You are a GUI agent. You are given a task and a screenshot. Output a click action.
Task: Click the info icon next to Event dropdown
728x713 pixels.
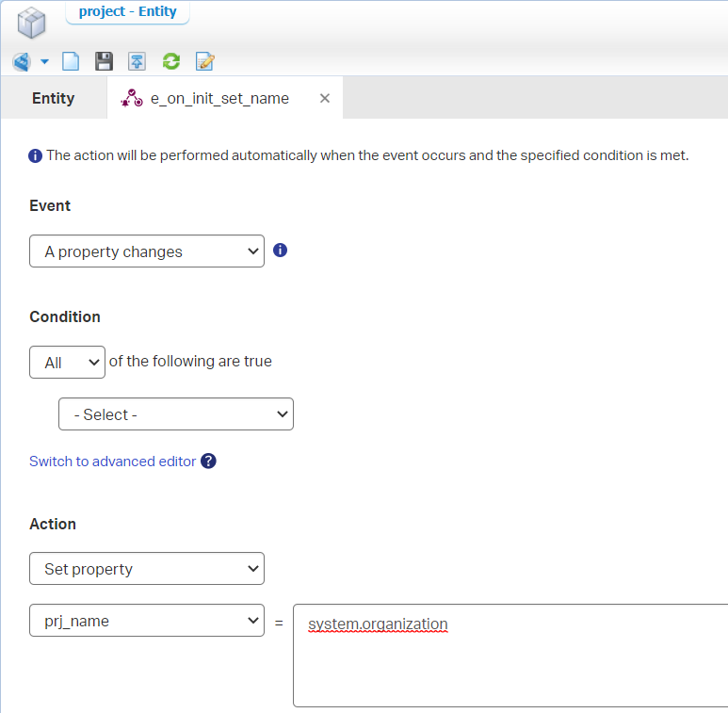point(280,251)
